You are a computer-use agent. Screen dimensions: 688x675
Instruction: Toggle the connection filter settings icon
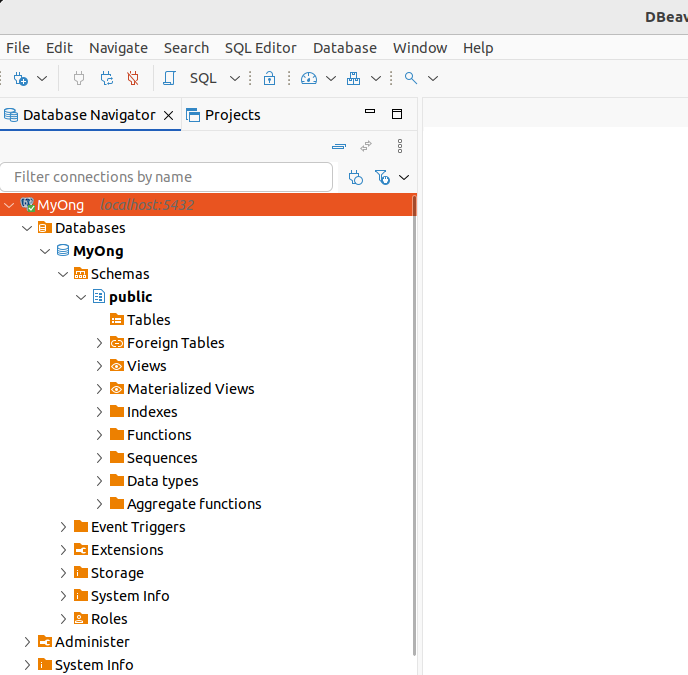point(382,177)
